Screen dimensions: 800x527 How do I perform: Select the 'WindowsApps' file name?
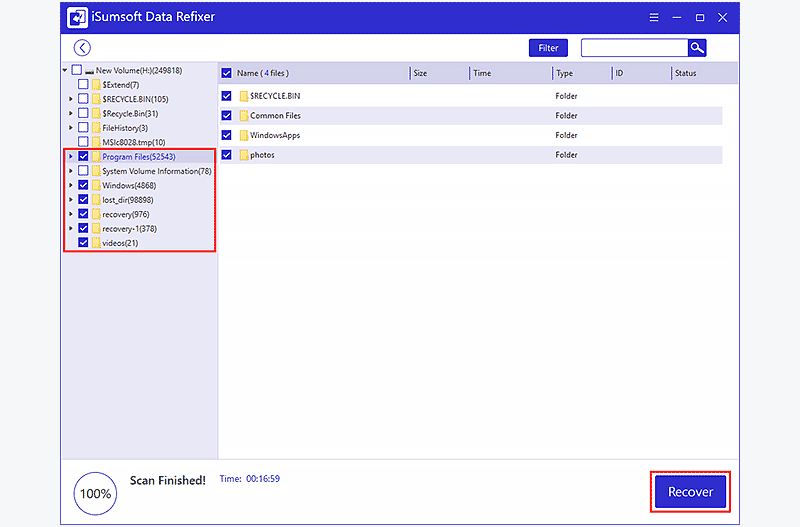tap(275, 135)
